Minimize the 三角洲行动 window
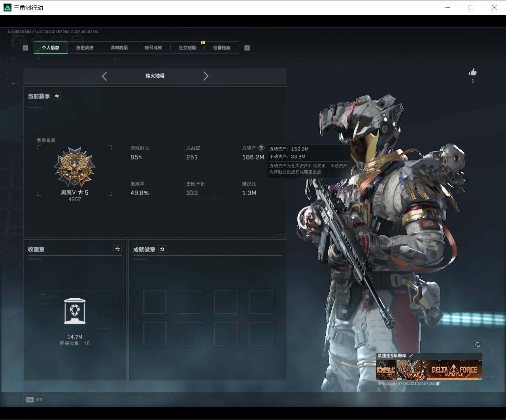Viewport: 506px width, 420px height. tap(448, 8)
